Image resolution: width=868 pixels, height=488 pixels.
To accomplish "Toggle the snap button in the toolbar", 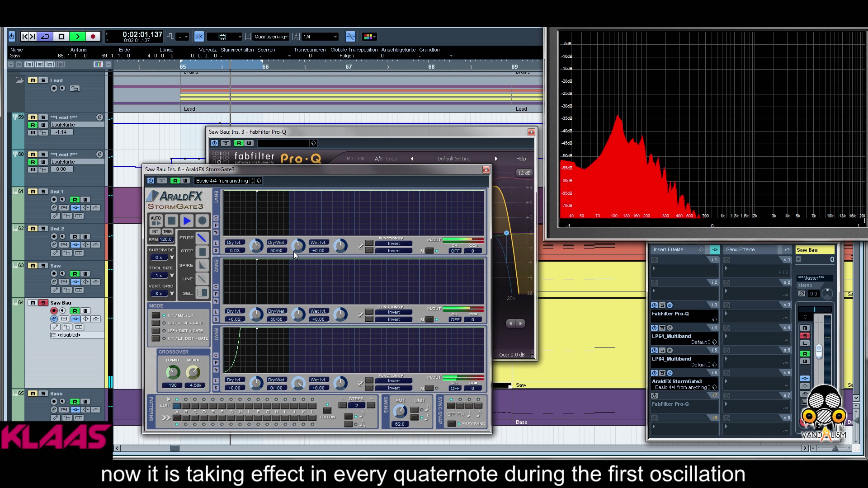I will 199,37.
